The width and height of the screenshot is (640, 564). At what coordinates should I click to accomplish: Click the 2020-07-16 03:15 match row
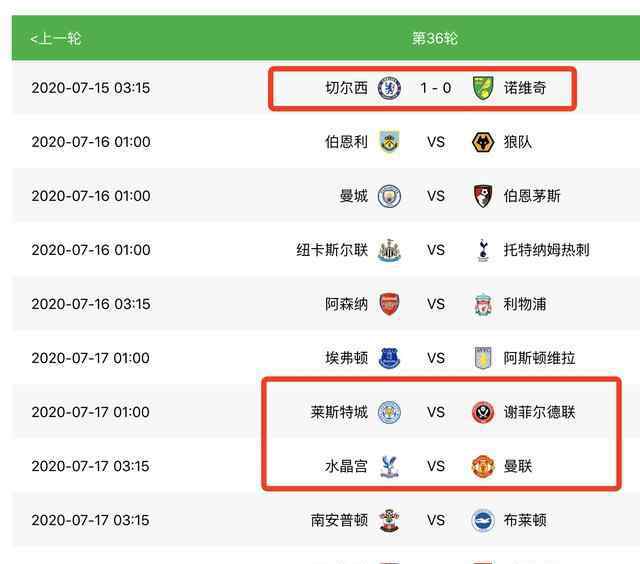click(326, 304)
